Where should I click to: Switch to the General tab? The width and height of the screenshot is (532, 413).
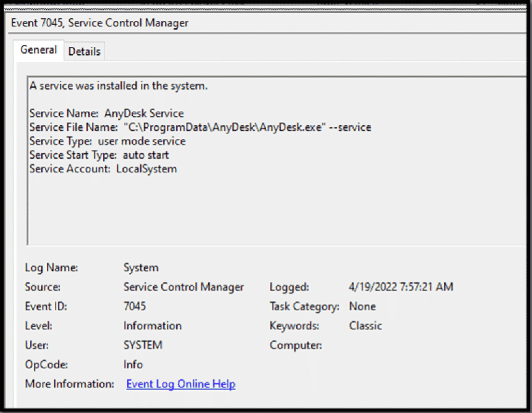(39, 50)
